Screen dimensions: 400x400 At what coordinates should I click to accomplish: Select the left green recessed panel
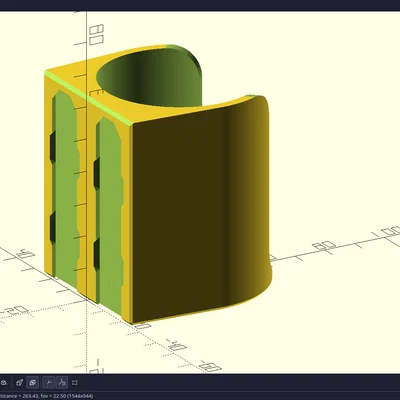(66, 183)
